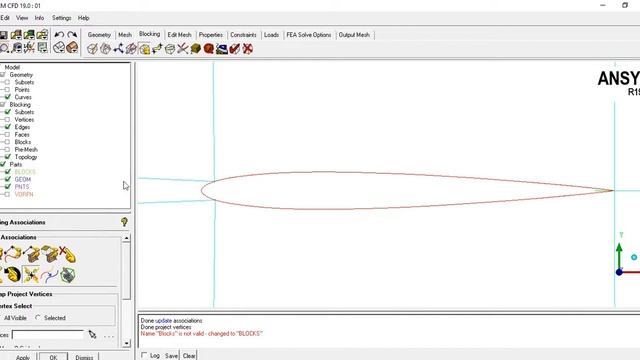The image size is (640, 360).
Task: Toggle Curves visibility checkbox
Action: pyautogui.click(x=7, y=97)
